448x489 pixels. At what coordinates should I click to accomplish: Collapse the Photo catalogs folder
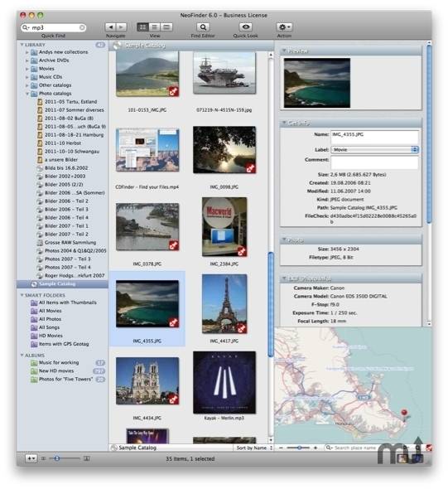(x=27, y=94)
